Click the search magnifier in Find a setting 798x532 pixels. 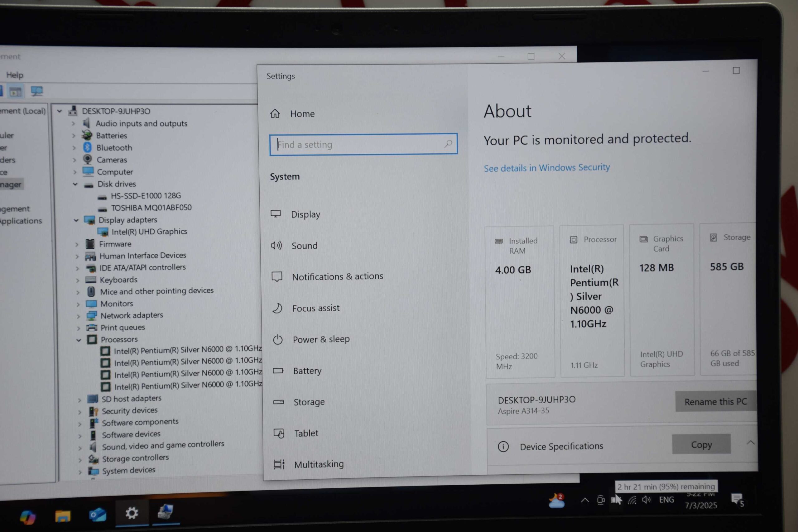point(448,144)
